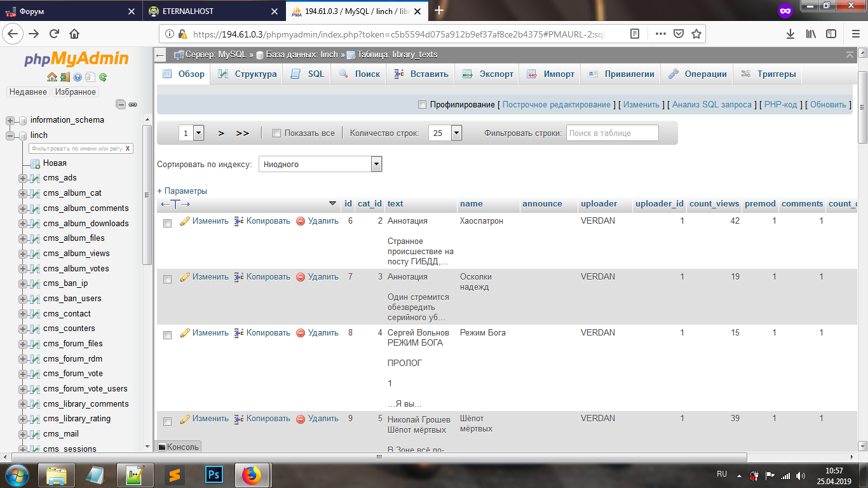Click the Новая new table icon
This screenshot has height=488, width=868.
[36, 163]
